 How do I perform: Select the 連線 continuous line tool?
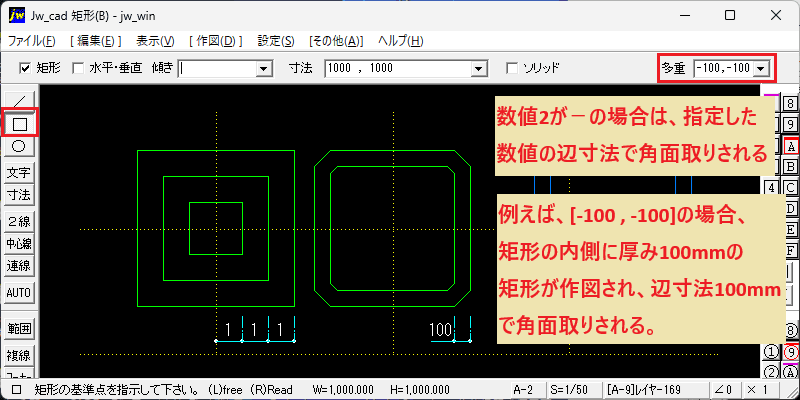pyautogui.click(x=19, y=266)
